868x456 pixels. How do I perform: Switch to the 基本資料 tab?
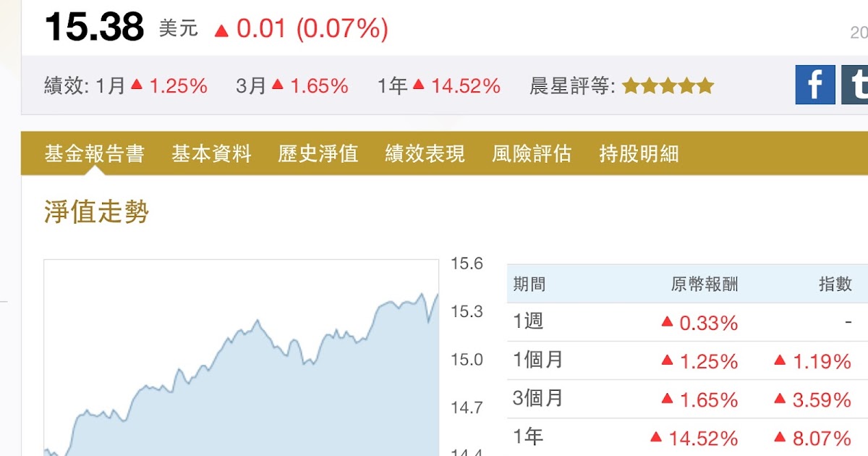click(212, 153)
